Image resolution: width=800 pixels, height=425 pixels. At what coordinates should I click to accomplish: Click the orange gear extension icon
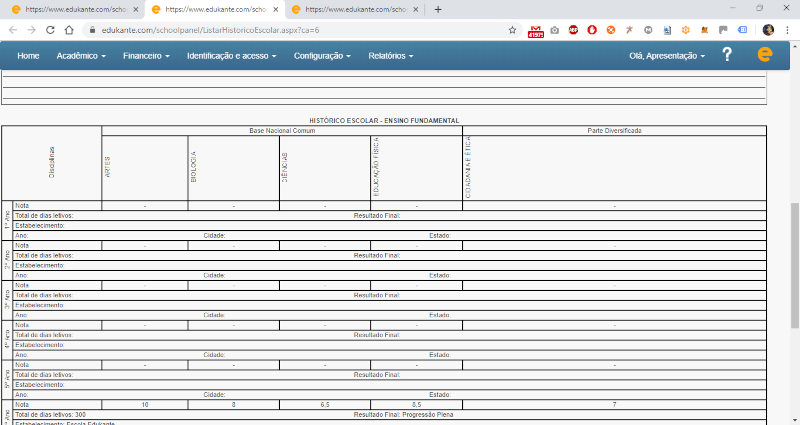(x=686, y=30)
